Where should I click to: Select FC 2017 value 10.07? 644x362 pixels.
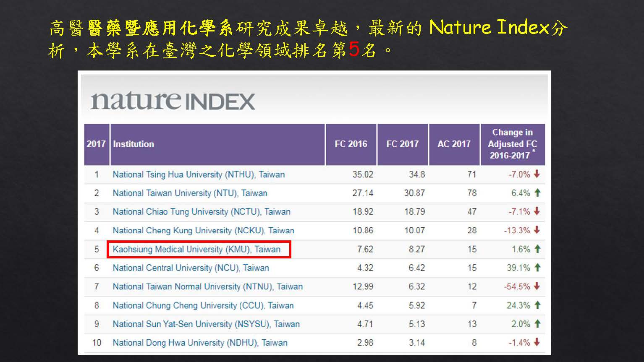tap(414, 230)
